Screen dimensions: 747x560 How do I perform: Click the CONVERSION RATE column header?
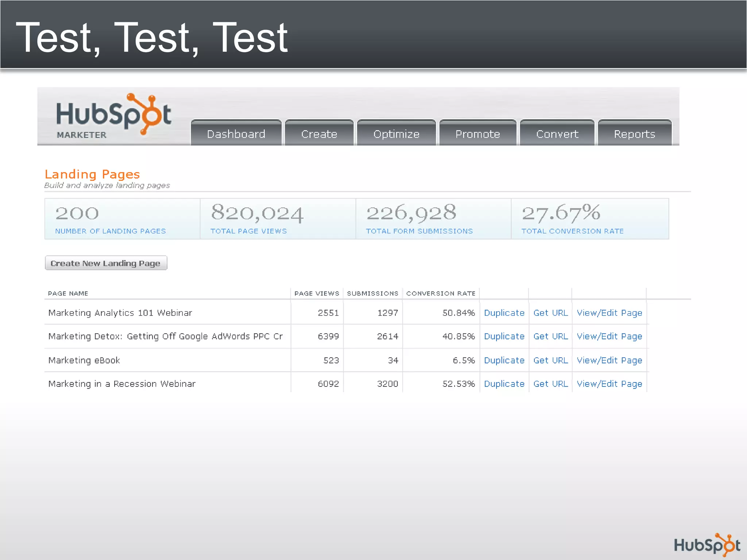point(441,293)
